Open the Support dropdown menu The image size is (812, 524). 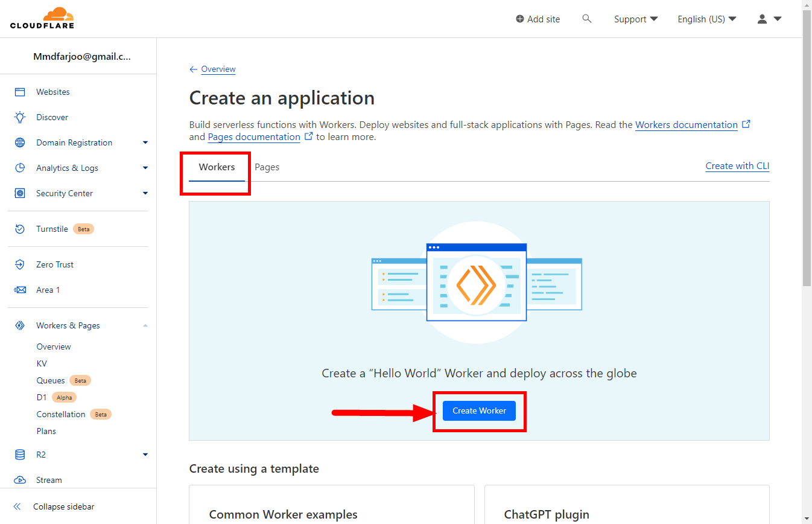(636, 19)
